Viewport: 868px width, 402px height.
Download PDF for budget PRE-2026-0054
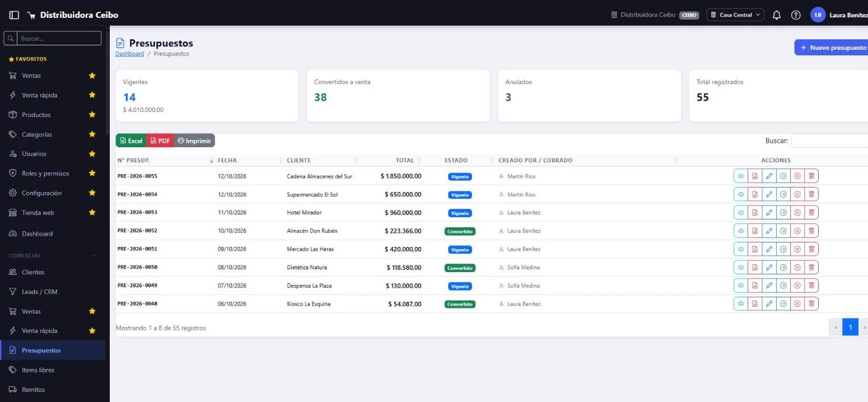point(755,194)
